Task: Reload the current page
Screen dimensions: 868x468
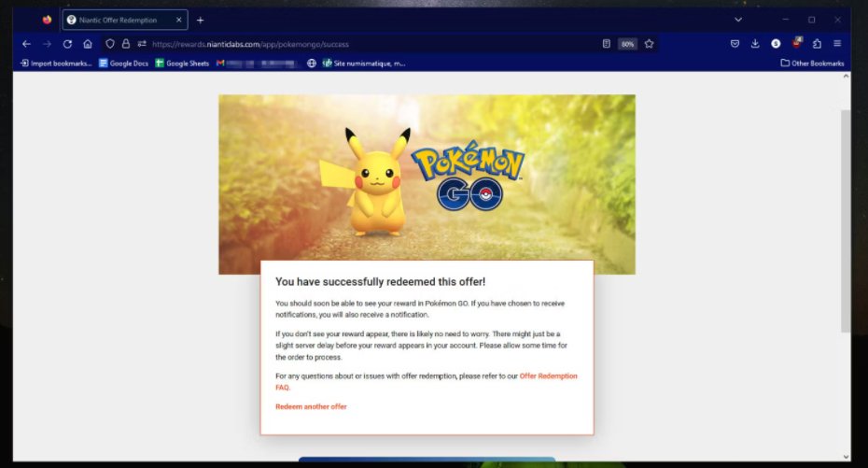Action: coord(67,44)
